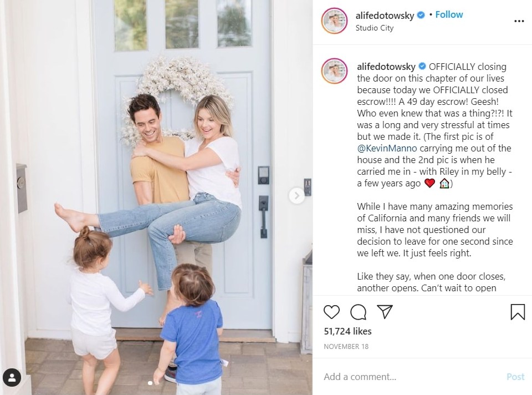
Task: Save post with bookmark icon
Action: point(518,312)
